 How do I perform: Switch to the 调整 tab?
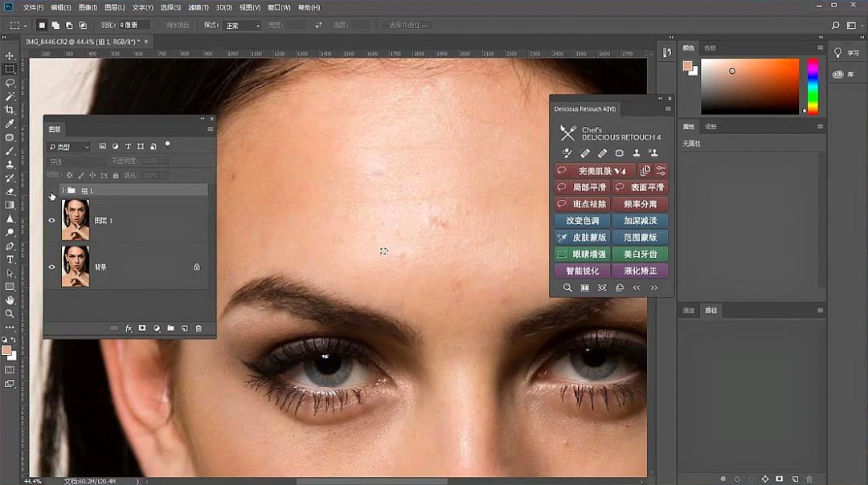click(710, 127)
